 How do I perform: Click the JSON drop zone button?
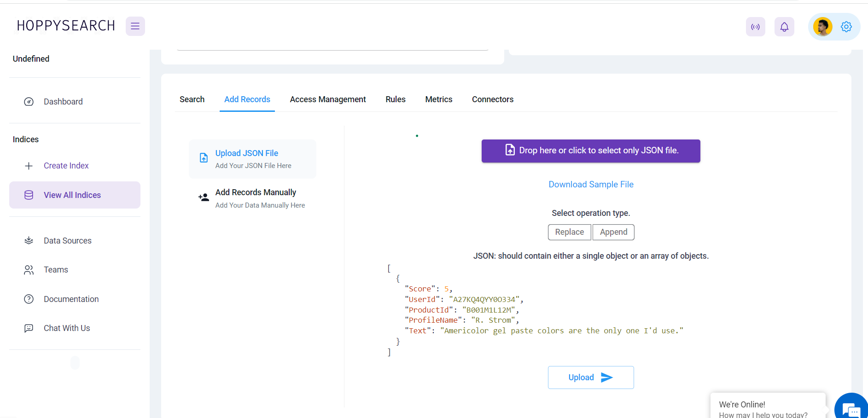click(591, 151)
